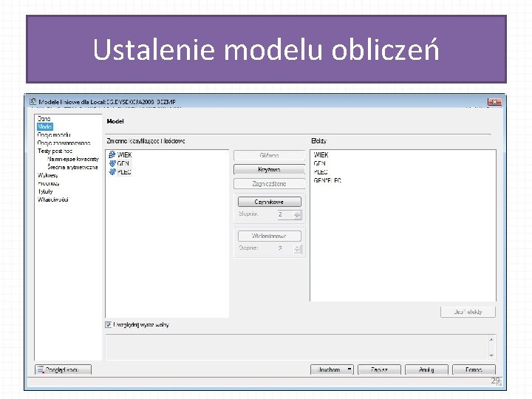Select WIEK in the Efekty list
Screen dimensions: 532x399
321,154
